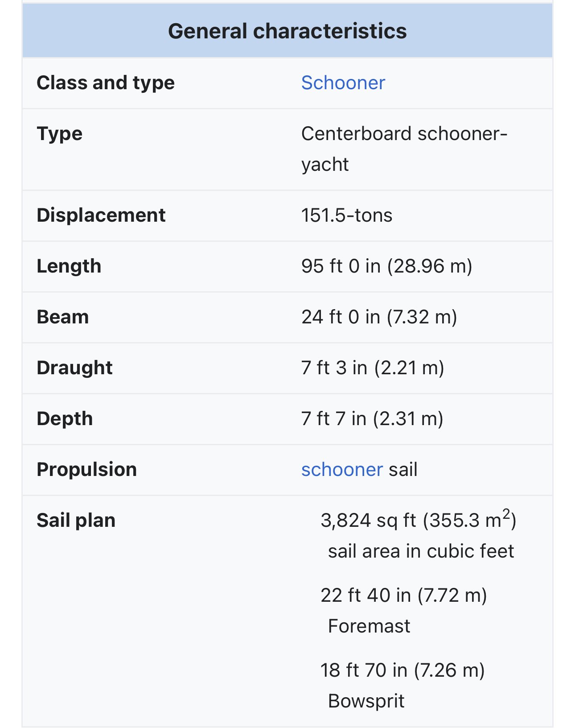
Task: Select the Displacement row label
Action: (x=101, y=215)
